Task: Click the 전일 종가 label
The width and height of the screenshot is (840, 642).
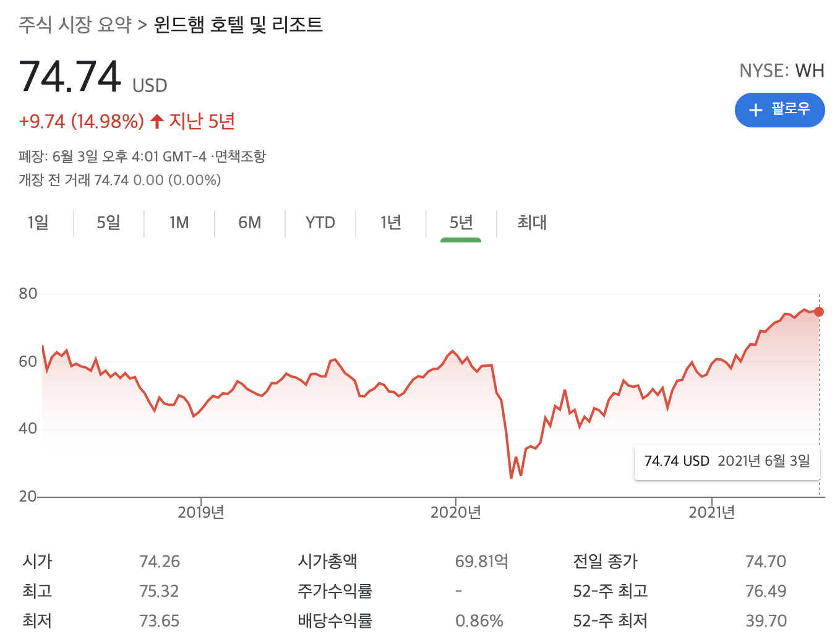Action: pos(605,562)
